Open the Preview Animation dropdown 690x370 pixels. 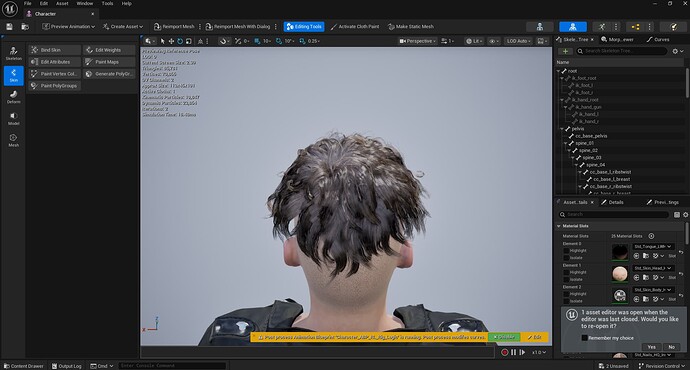68,27
